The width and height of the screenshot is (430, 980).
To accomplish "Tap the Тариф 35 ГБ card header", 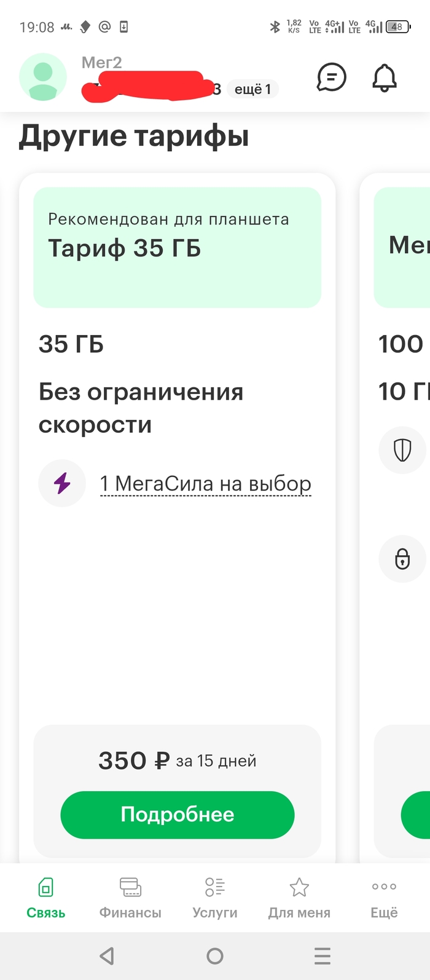I will (177, 247).
